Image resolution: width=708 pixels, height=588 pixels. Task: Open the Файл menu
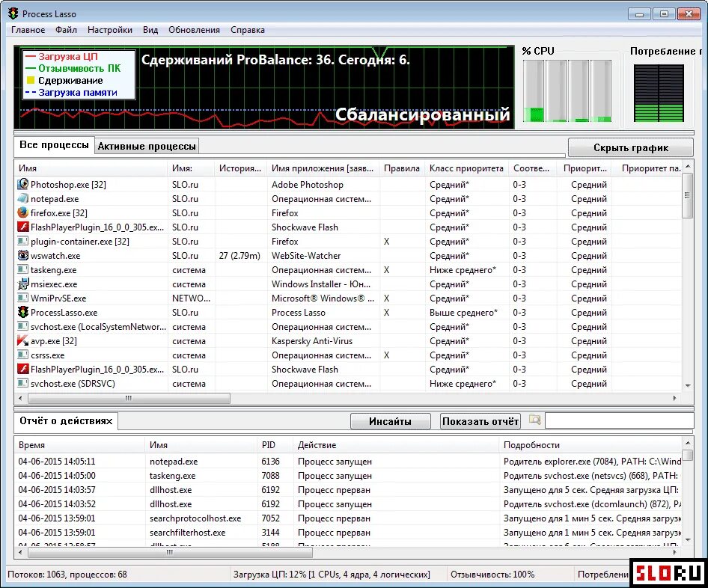tap(66, 30)
